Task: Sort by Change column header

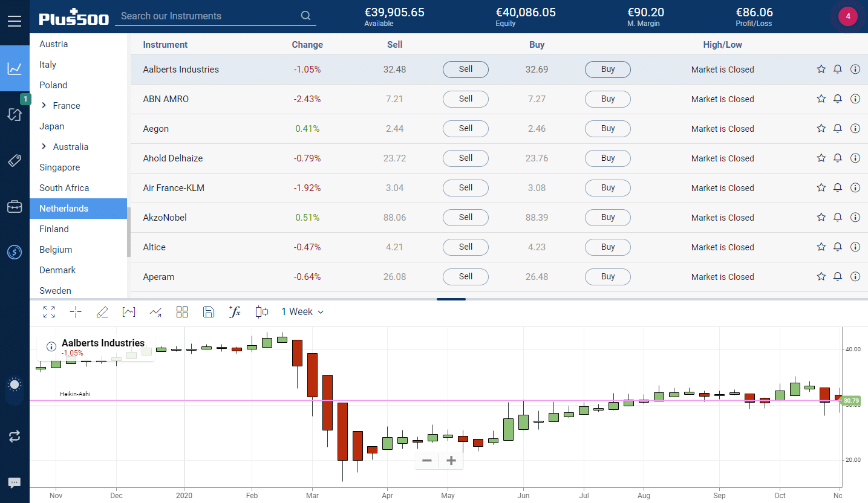Action: click(x=307, y=45)
